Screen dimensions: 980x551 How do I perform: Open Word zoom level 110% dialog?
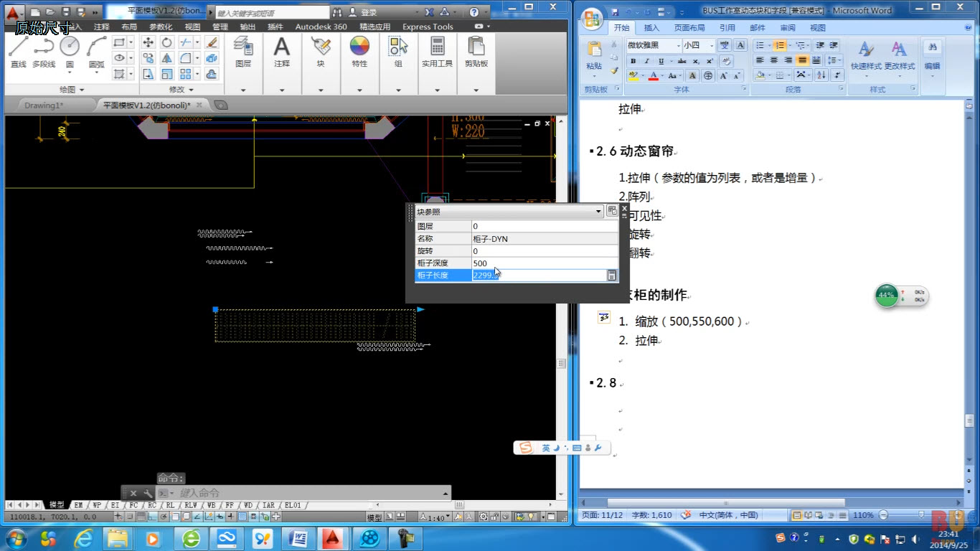864,515
